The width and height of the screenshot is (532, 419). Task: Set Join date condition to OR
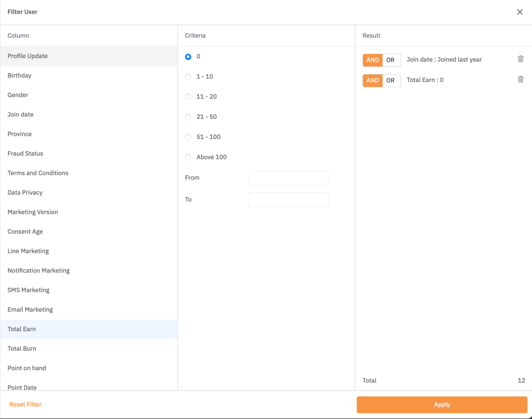click(x=391, y=60)
